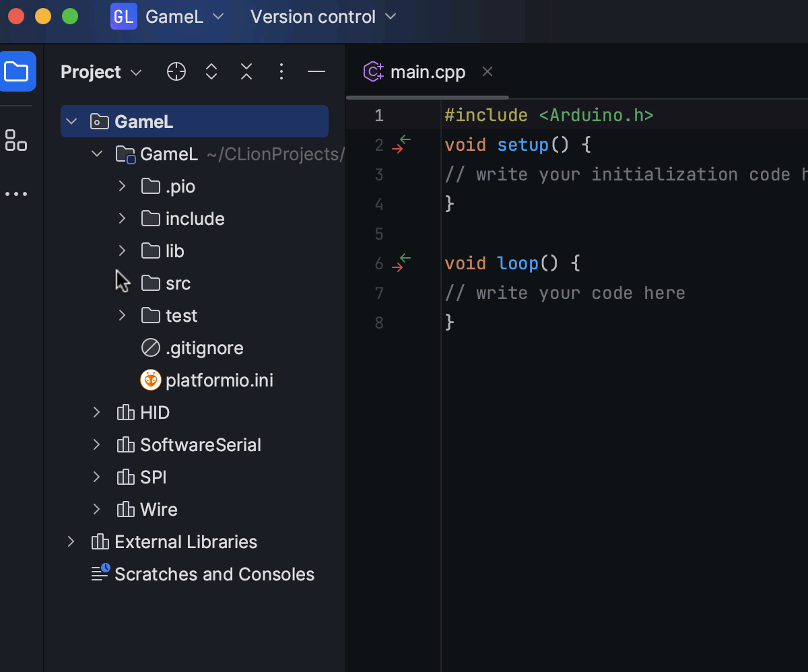The width and height of the screenshot is (808, 672).
Task: Close the main.cpp tab
Action: [488, 71]
